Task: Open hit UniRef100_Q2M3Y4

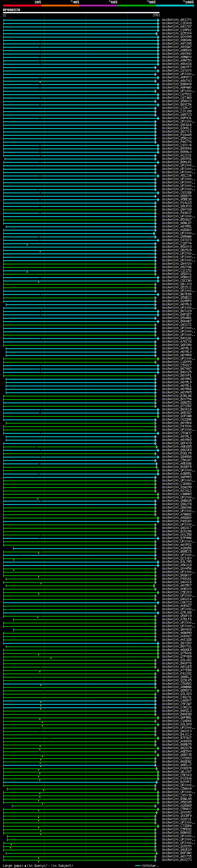Action: [x=176, y=33]
